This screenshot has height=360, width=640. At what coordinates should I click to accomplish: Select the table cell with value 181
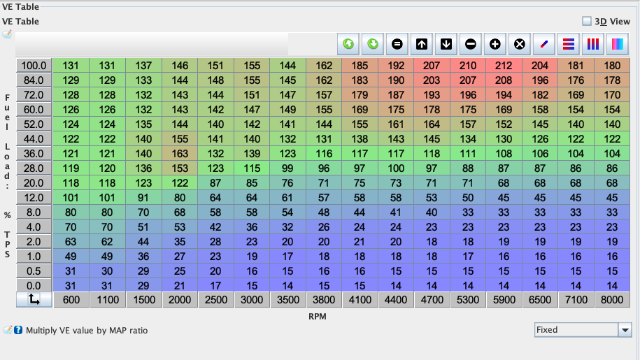coord(576,66)
